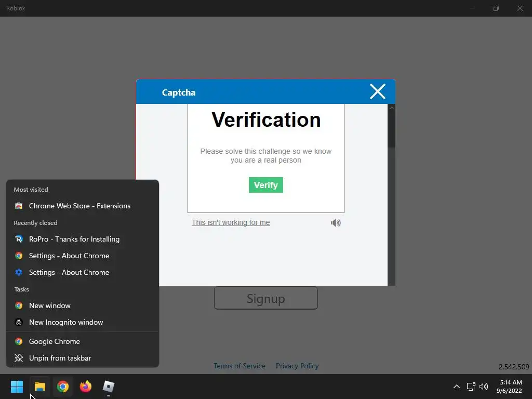The height and width of the screenshot is (399, 532).
Task: Click the Chrome taskbar icon
Action: coord(63,387)
